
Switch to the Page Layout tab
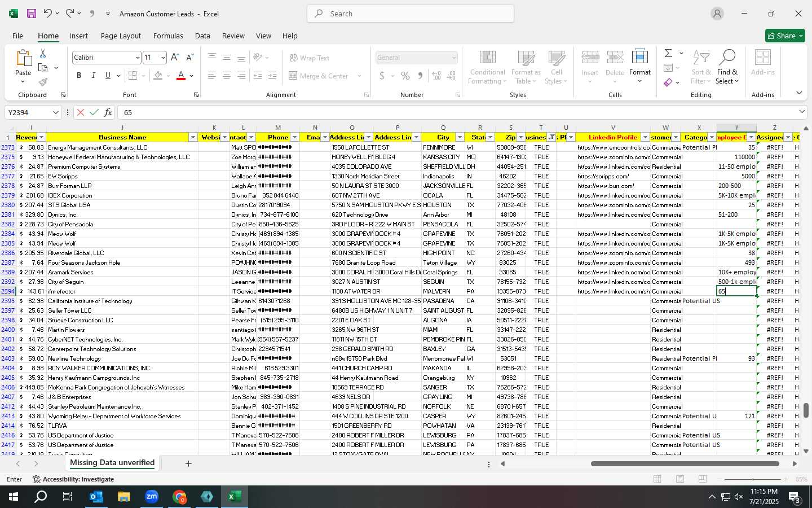pos(121,36)
